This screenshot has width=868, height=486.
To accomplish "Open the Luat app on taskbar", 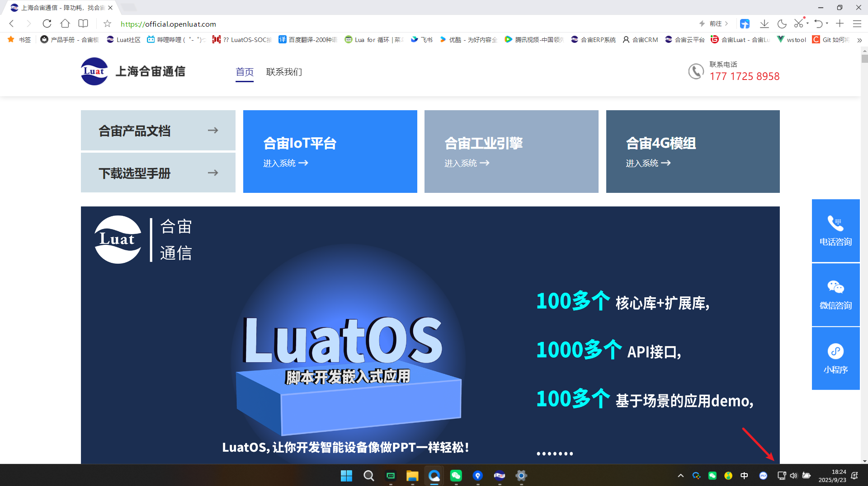I will tap(500, 475).
